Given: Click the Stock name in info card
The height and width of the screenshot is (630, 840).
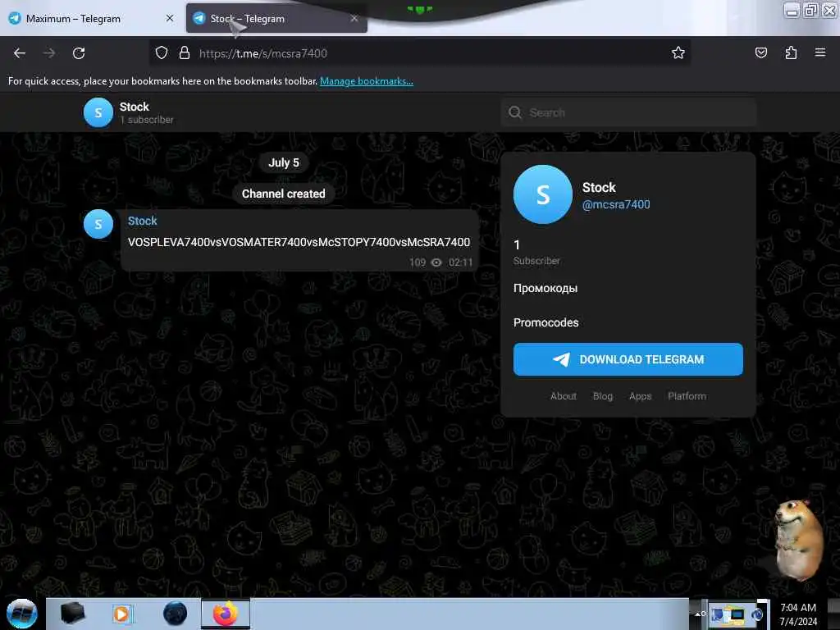Looking at the screenshot, I should pyautogui.click(x=599, y=188).
